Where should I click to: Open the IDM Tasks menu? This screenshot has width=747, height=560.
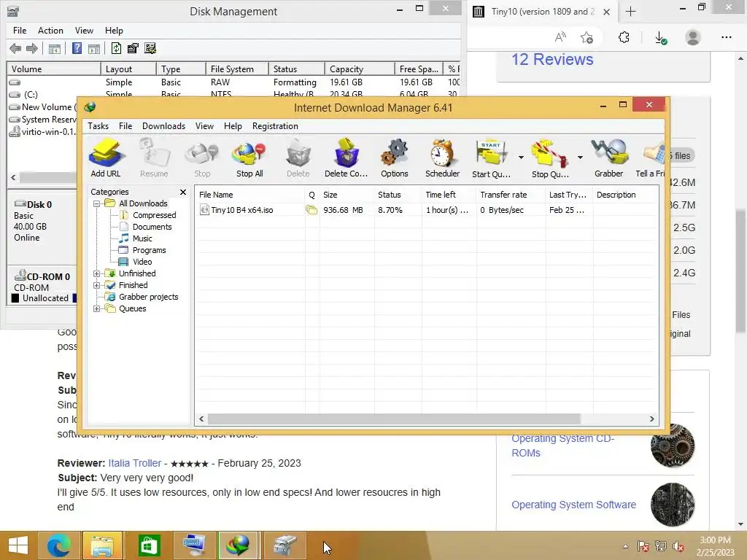pyautogui.click(x=98, y=126)
